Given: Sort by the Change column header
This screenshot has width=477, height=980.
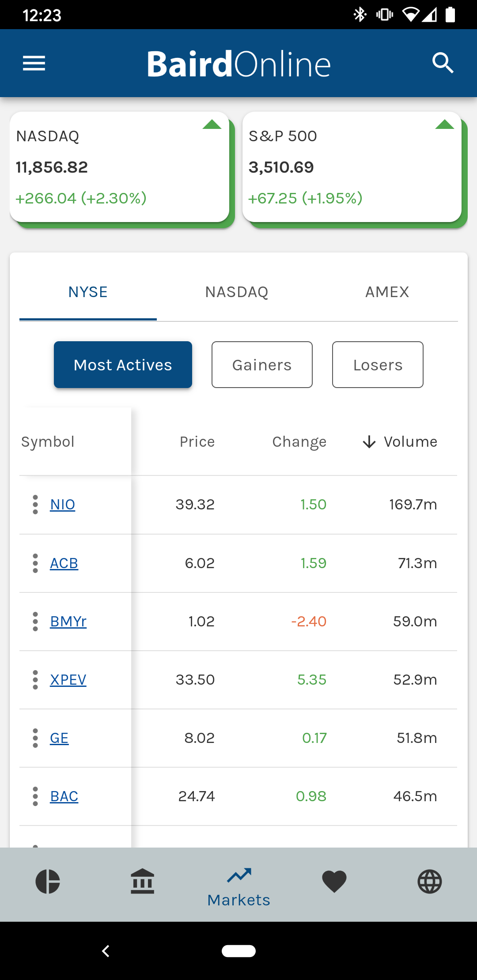Looking at the screenshot, I should [299, 442].
